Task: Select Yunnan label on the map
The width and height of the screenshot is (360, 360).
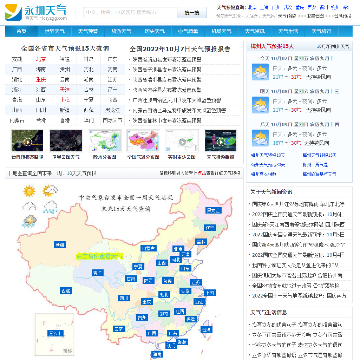Action: coord(118,329)
